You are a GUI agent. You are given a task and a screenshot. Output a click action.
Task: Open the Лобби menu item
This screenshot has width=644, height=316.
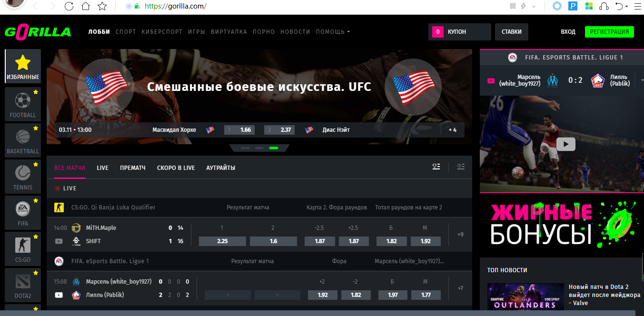[x=99, y=32]
